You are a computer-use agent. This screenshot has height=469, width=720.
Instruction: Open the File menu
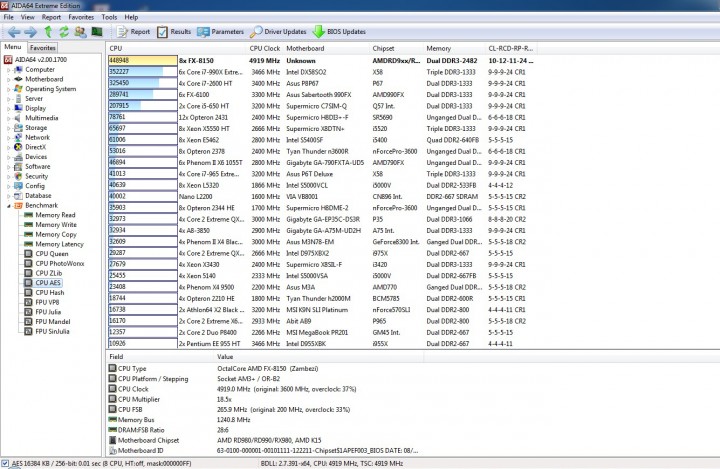point(9,17)
